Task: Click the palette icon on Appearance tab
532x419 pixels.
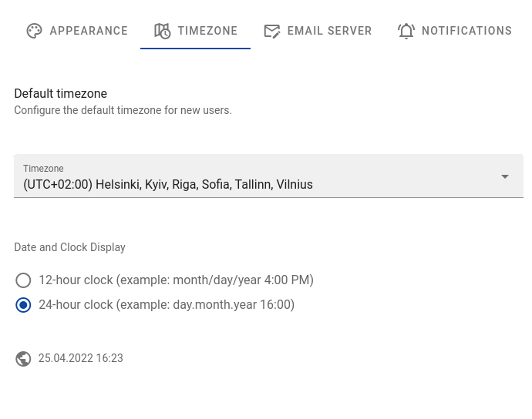Action: click(x=34, y=31)
